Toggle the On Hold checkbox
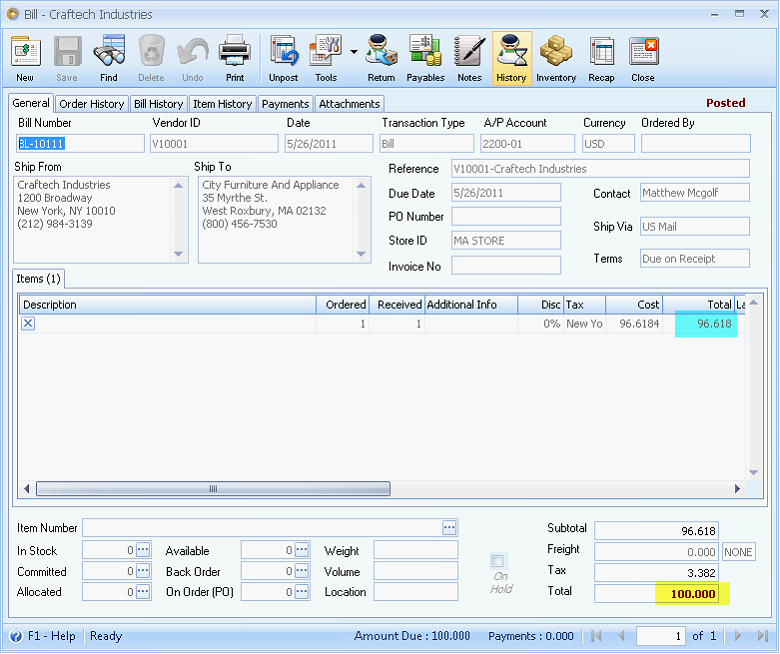 tap(497, 561)
